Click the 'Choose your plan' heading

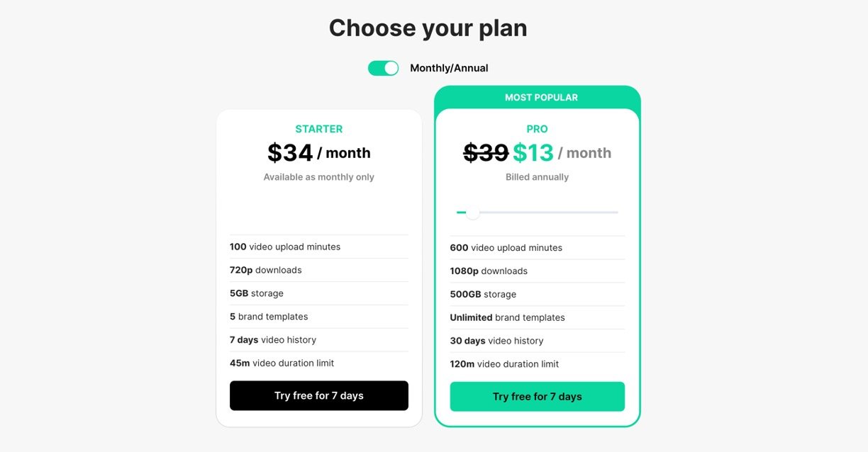coord(428,28)
